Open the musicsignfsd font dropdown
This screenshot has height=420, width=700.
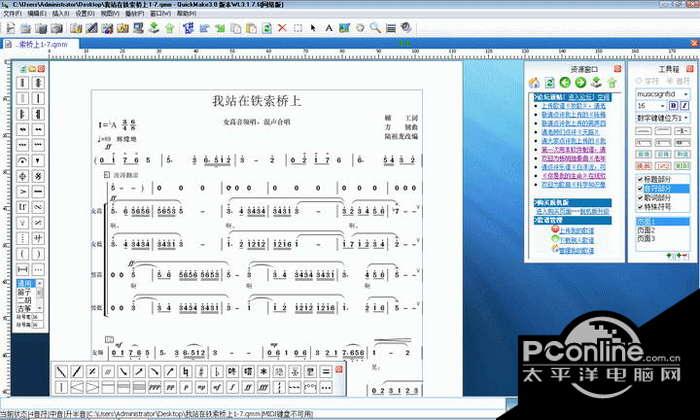[685, 94]
